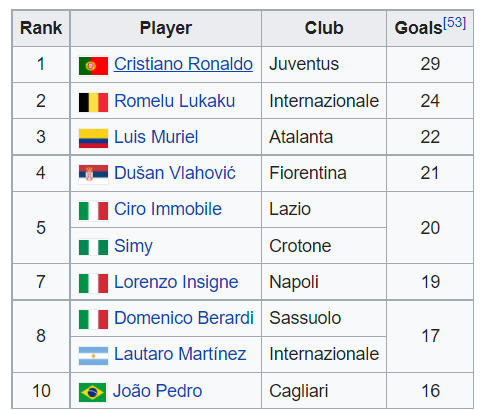Click the Italy flag beside Domenico Berardi
This screenshot has width=501, height=410.
(93, 319)
